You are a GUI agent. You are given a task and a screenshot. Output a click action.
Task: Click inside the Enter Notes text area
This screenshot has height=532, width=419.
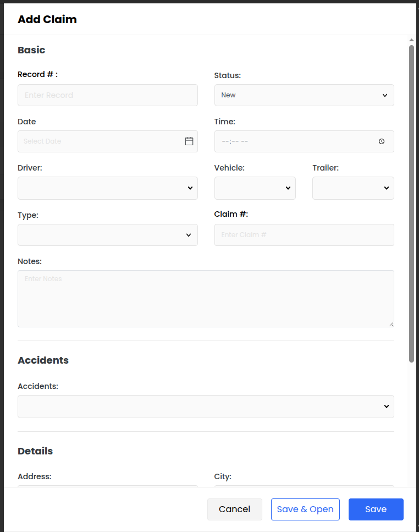[206, 299]
